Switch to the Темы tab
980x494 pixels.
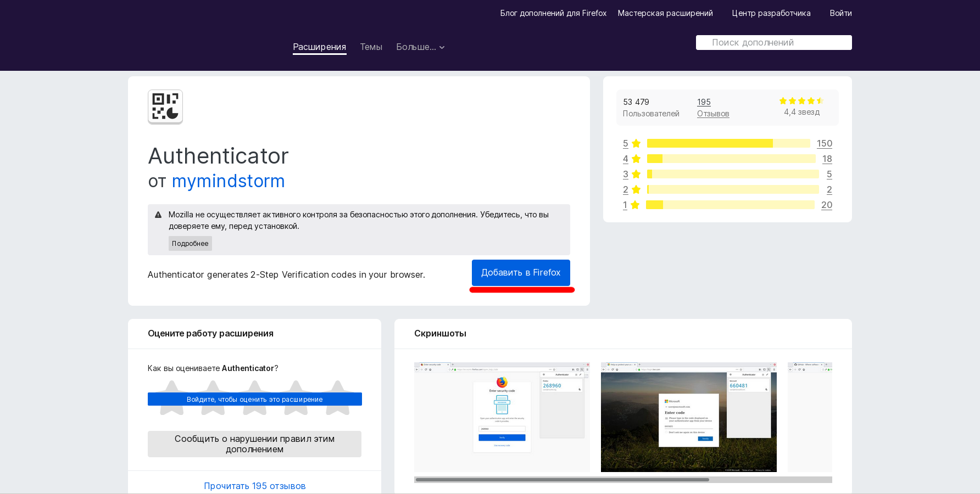coord(371,47)
